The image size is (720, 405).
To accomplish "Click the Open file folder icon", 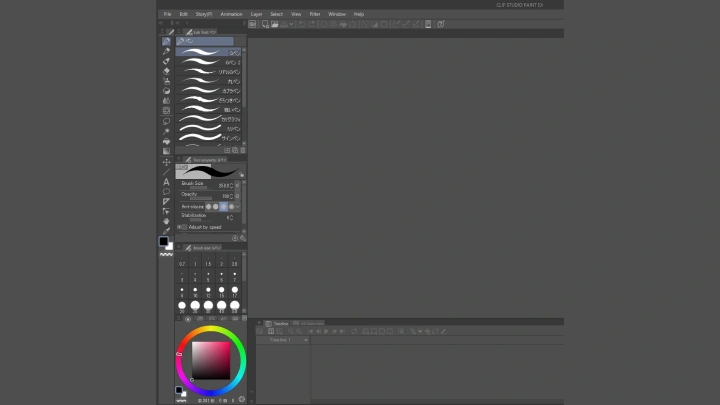I will tap(275, 24).
